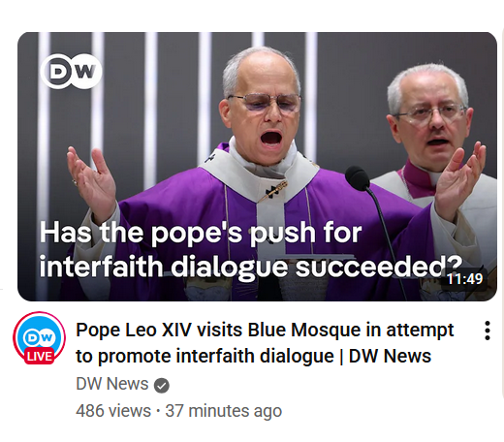Image resolution: width=504 pixels, height=442 pixels.
Task: Click the "37 minutes ago" timestamp
Action: (x=224, y=411)
